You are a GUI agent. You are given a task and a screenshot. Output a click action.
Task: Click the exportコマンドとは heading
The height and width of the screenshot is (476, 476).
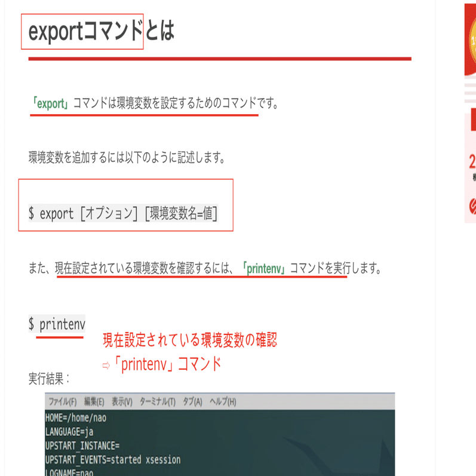point(102,31)
